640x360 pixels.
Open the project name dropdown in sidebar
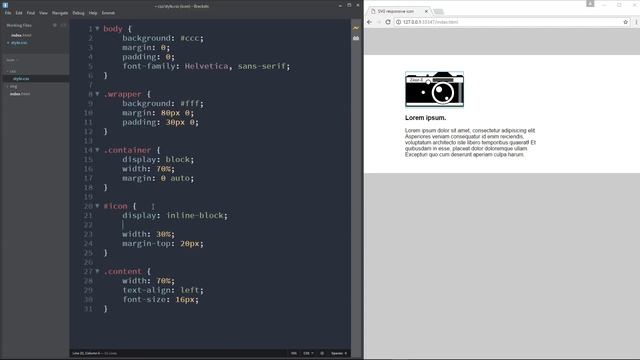click(12, 60)
